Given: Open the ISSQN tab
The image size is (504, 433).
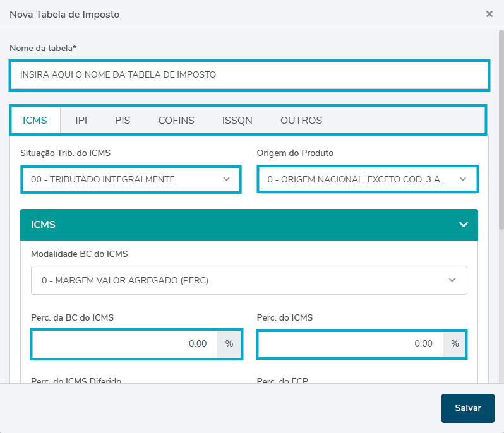Looking at the screenshot, I should click(x=237, y=120).
